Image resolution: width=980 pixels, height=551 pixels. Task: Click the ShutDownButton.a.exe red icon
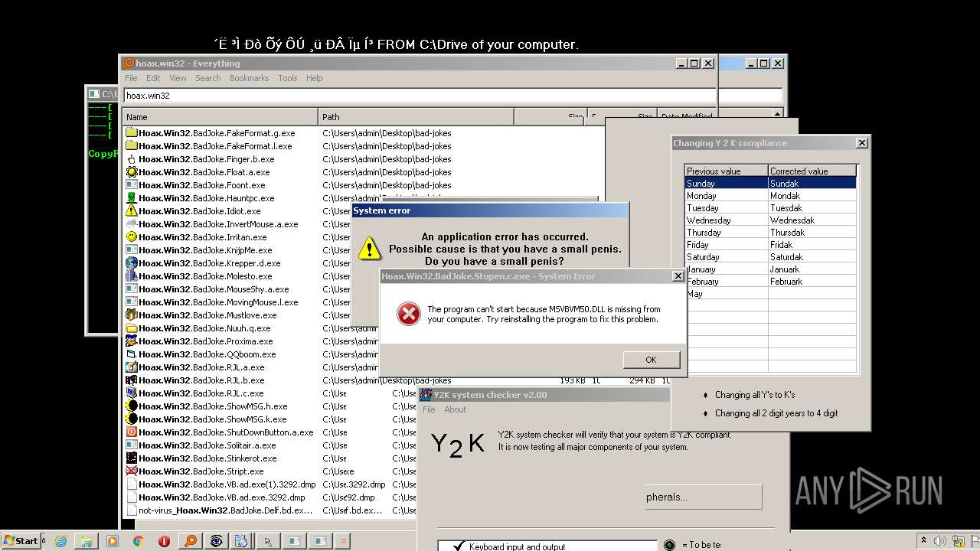pyautogui.click(x=132, y=432)
